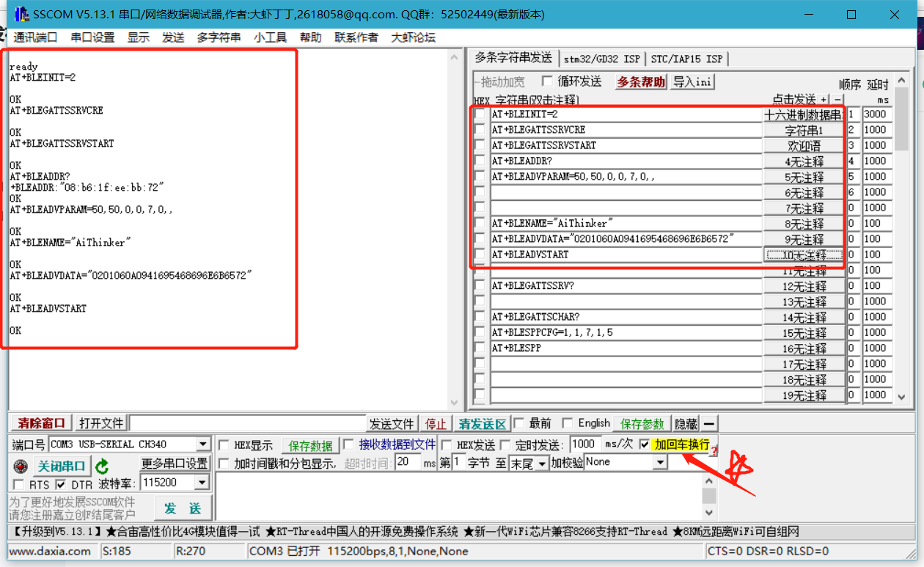Click the 字符串1 send button
924x567 pixels.
[x=804, y=130]
